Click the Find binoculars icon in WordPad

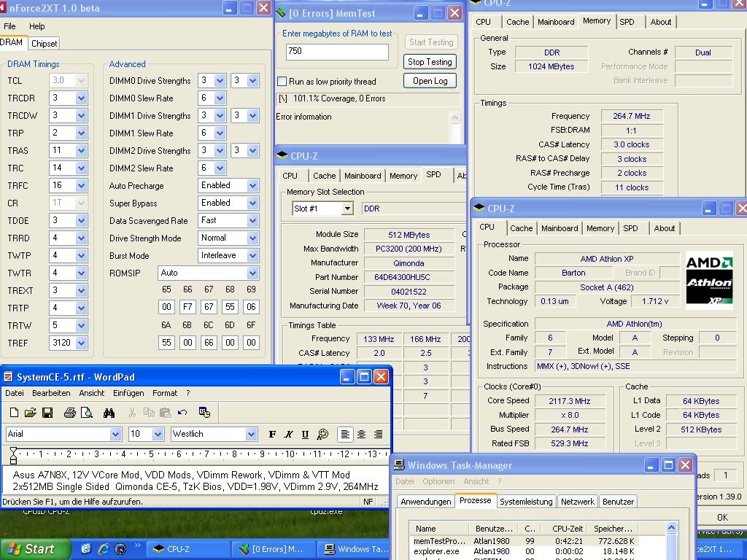coord(109,413)
